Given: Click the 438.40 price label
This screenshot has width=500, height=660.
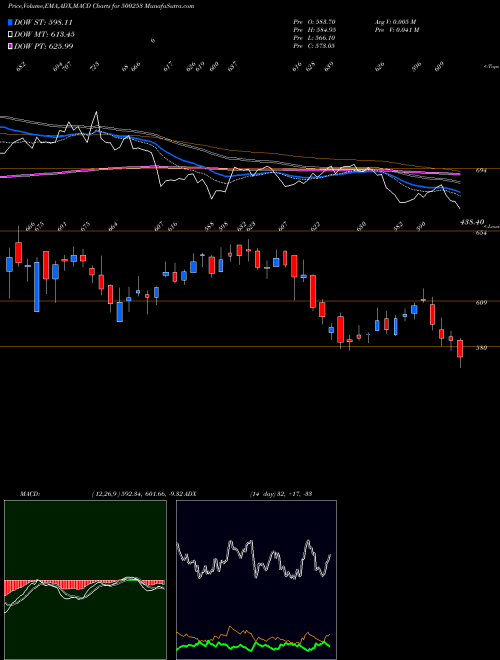Looking at the screenshot, I should point(473,222).
